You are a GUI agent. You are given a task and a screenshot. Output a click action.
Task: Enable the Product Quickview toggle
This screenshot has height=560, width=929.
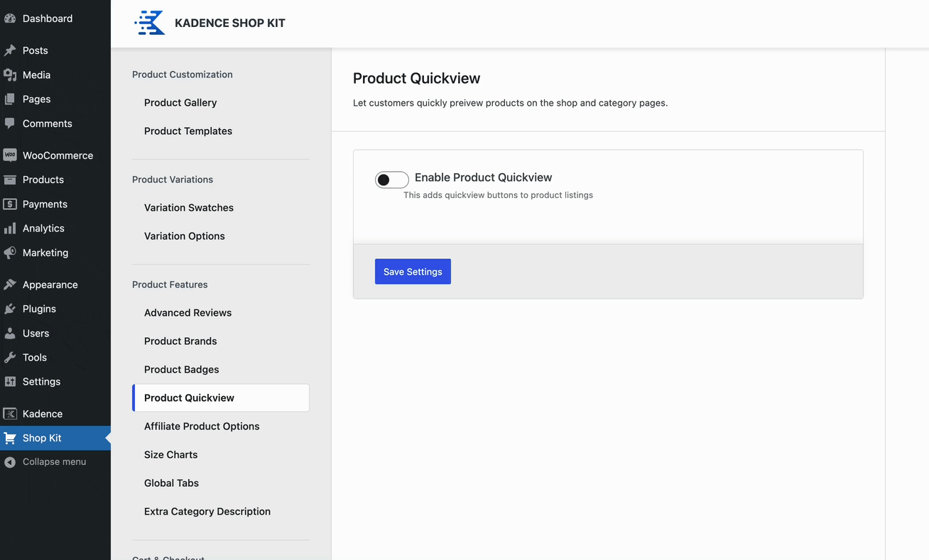coord(391,180)
